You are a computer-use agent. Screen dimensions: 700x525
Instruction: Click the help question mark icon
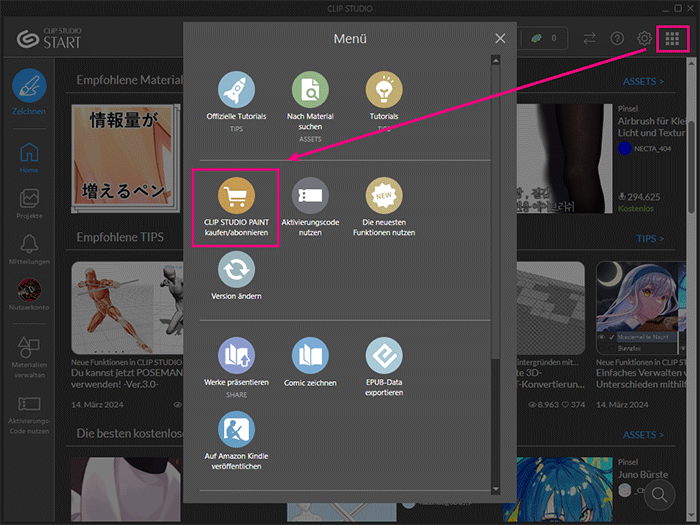click(x=618, y=39)
